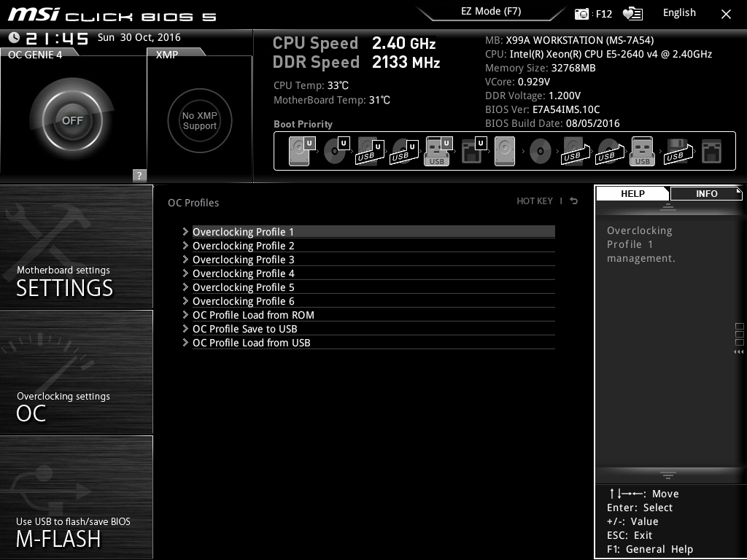This screenshot has height=560, width=747.
Task: Click the VCore 0.929V reading
Action: click(517, 82)
